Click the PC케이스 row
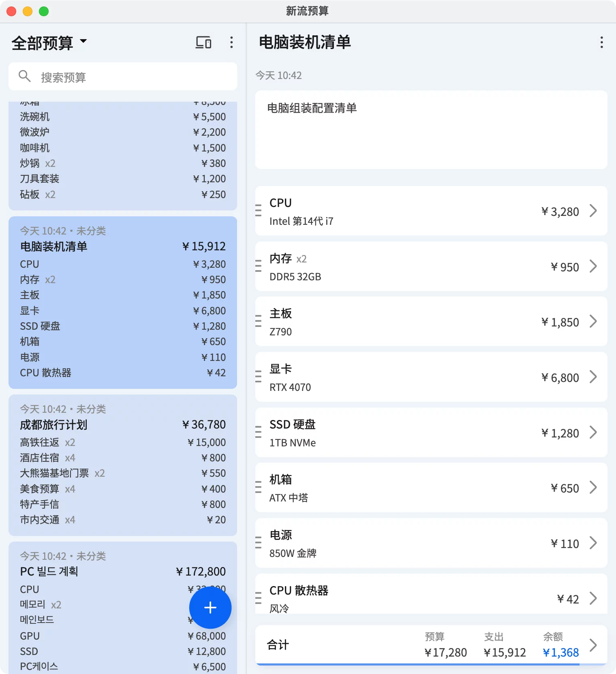This screenshot has width=616, height=674. pos(123,667)
